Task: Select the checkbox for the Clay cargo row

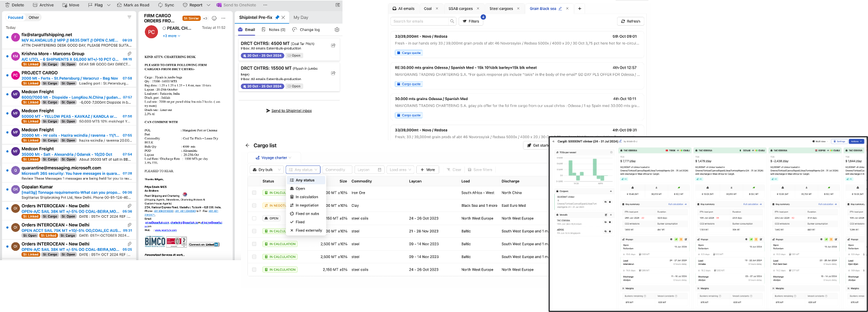Action: [254, 206]
